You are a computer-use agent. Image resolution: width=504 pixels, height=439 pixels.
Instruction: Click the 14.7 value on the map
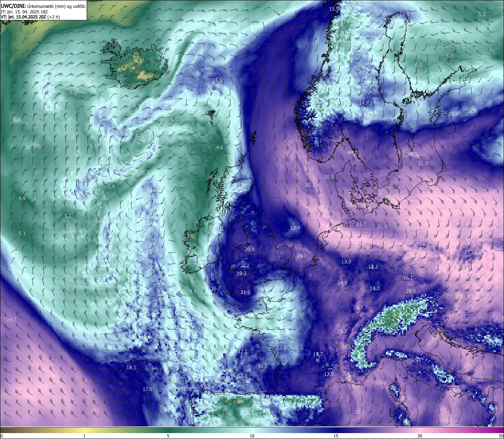364,103
